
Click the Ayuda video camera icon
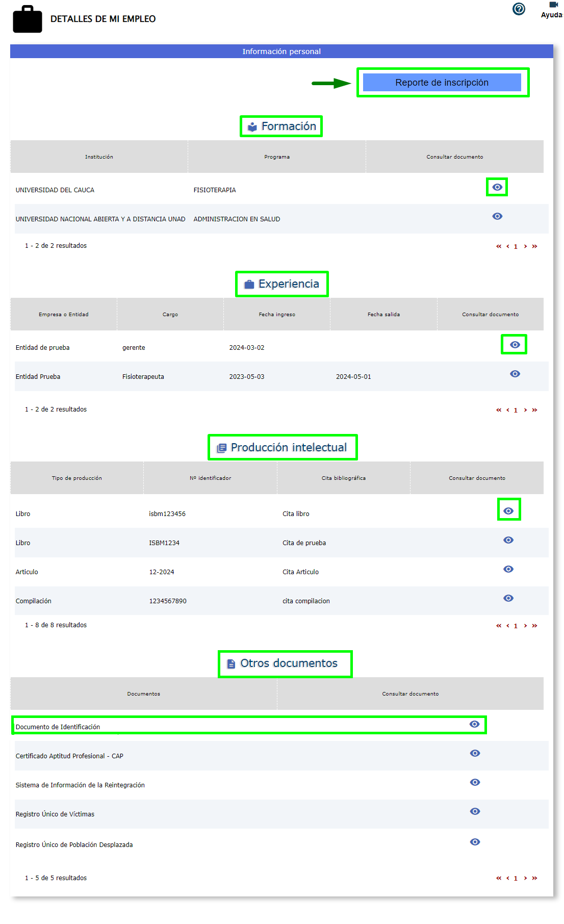point(553,5)
